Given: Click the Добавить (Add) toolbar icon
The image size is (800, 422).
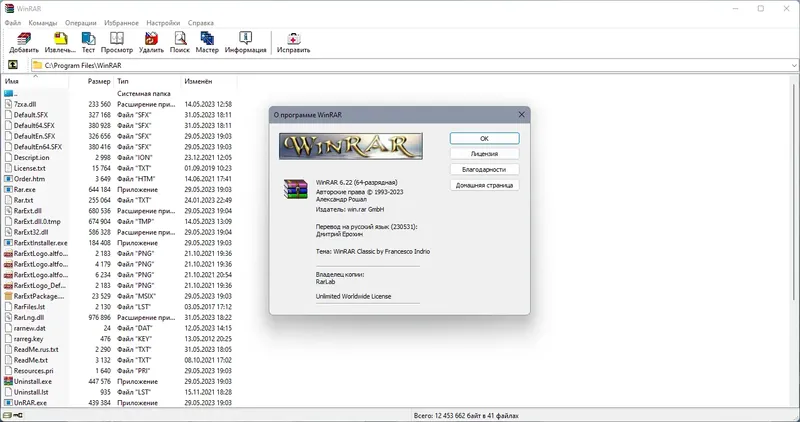Looking at the screenshot, I should point(23,39).
